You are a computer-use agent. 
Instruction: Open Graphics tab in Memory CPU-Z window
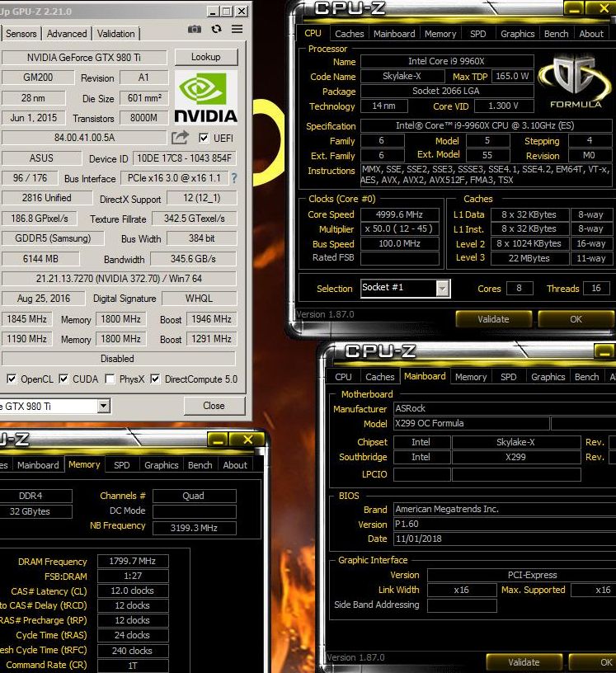click(161, 465)
